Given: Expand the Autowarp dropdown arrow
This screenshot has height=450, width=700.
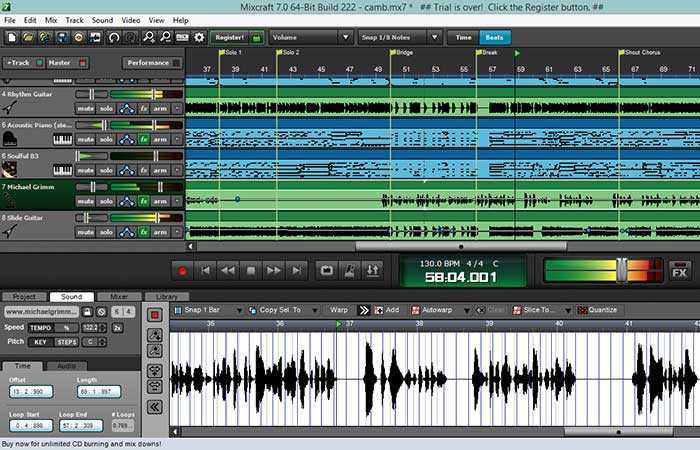Looking at the screenshot, I should (x=467, y=310).
